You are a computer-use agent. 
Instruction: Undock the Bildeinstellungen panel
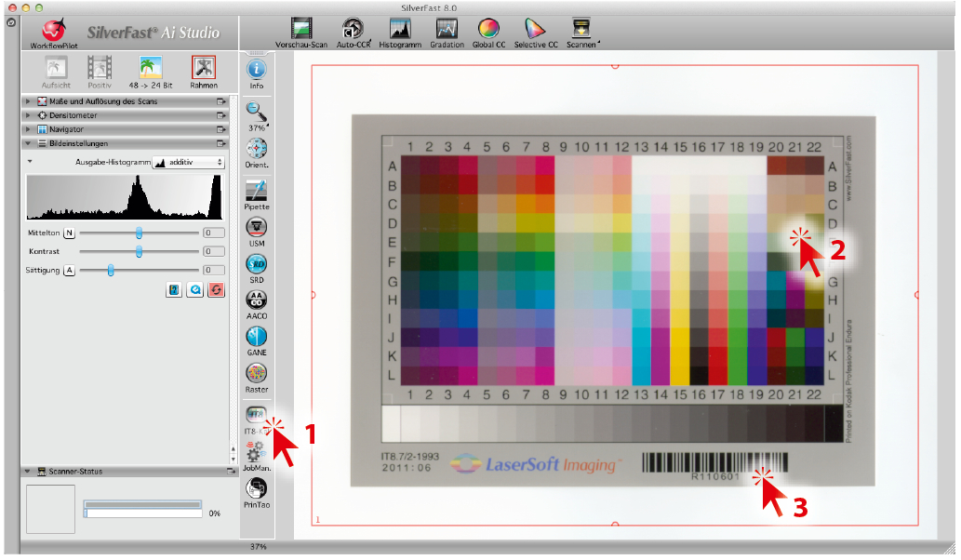pos(220,143)
